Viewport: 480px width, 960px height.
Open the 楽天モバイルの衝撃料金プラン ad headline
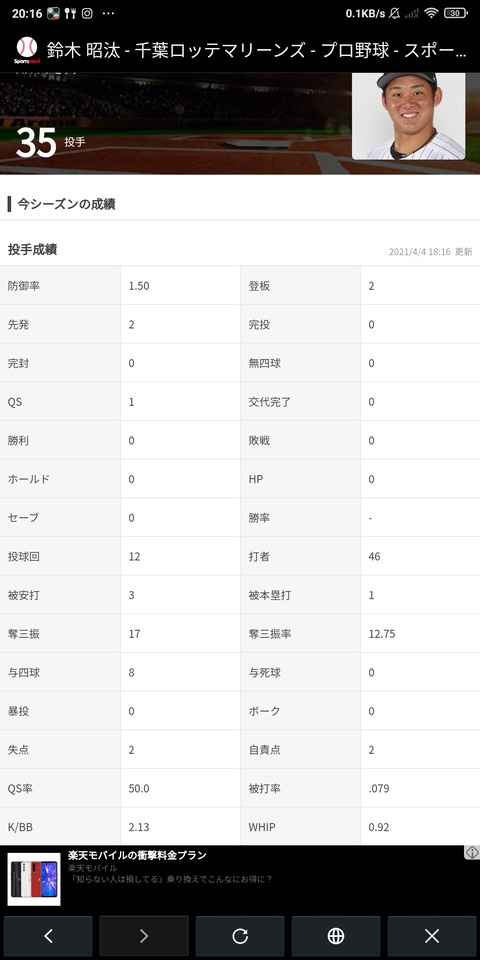pos(137,855)
